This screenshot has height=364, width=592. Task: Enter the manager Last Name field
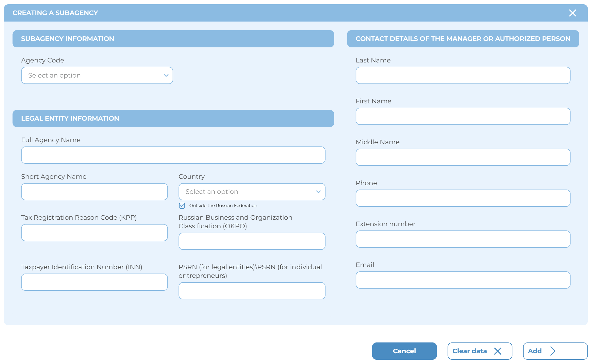click(x=463, y=75)
